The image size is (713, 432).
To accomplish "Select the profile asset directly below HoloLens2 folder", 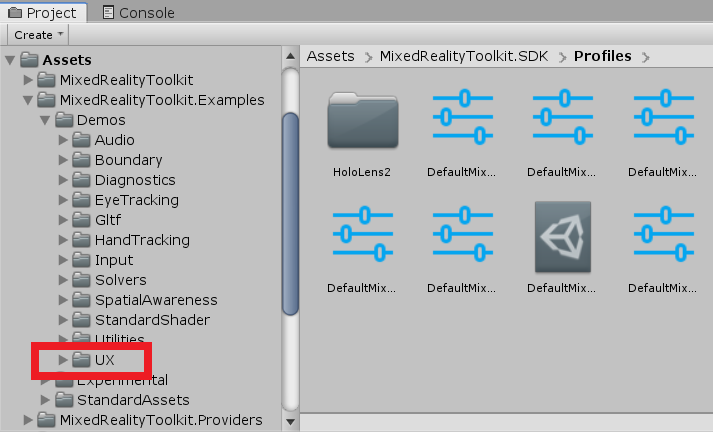I will (363, 234).
